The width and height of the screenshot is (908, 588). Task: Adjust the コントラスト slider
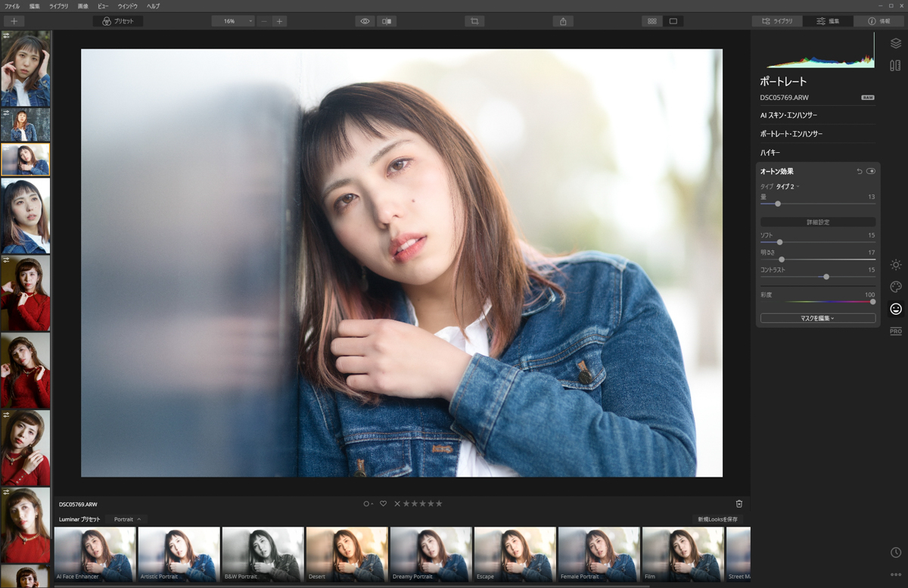click(818, 277)
